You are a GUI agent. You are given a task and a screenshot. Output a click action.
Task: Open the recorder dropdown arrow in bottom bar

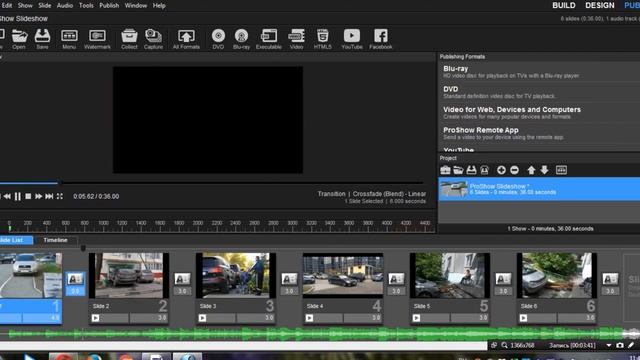(x=609, y=345)
